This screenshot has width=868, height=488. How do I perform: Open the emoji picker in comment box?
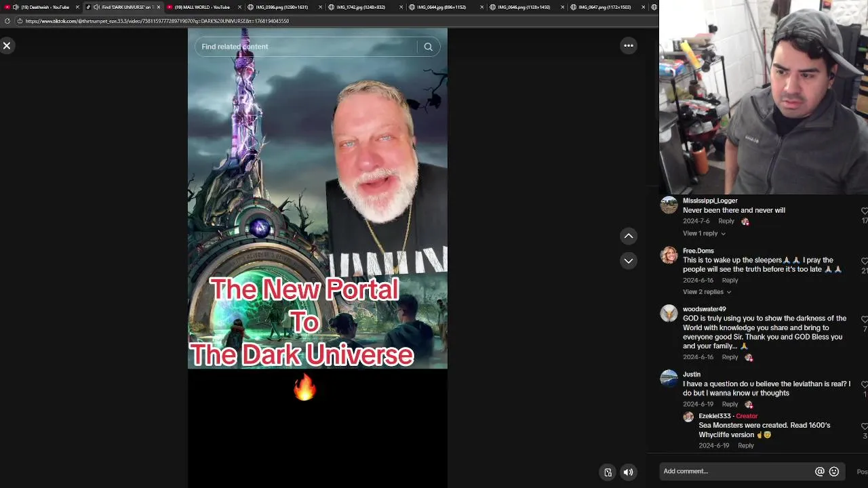point(834,472)
